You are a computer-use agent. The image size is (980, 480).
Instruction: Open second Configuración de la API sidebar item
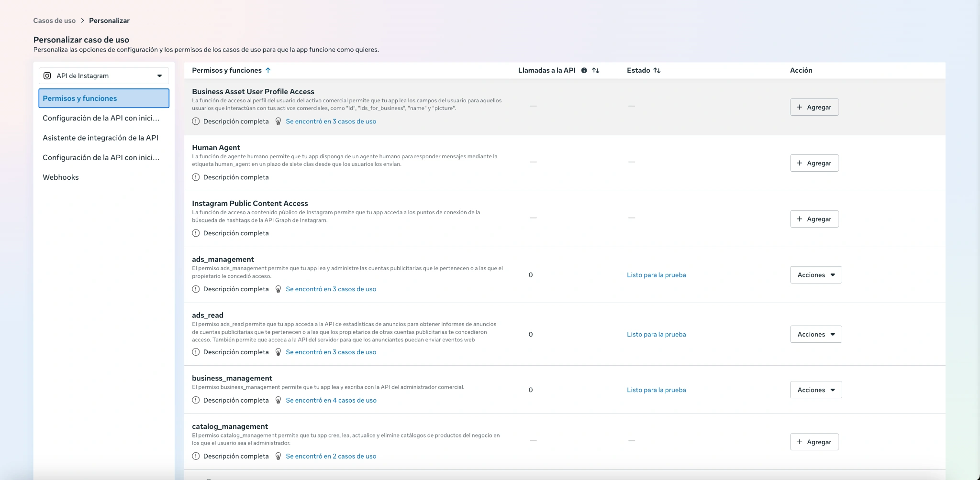click(x=101, y=157)
